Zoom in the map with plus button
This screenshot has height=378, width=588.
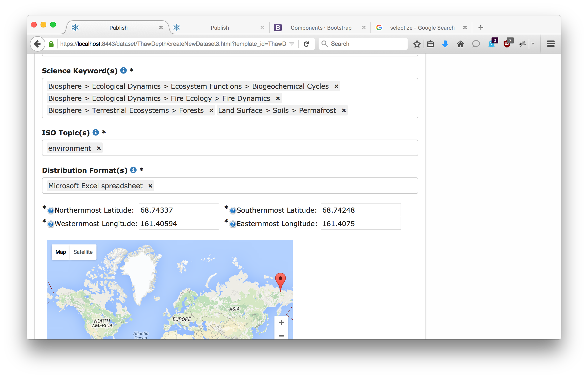click(x=281, y=322)
